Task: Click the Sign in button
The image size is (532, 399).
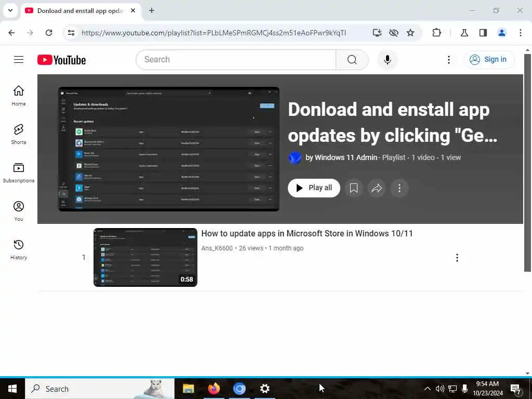Action: pos(489,60)
